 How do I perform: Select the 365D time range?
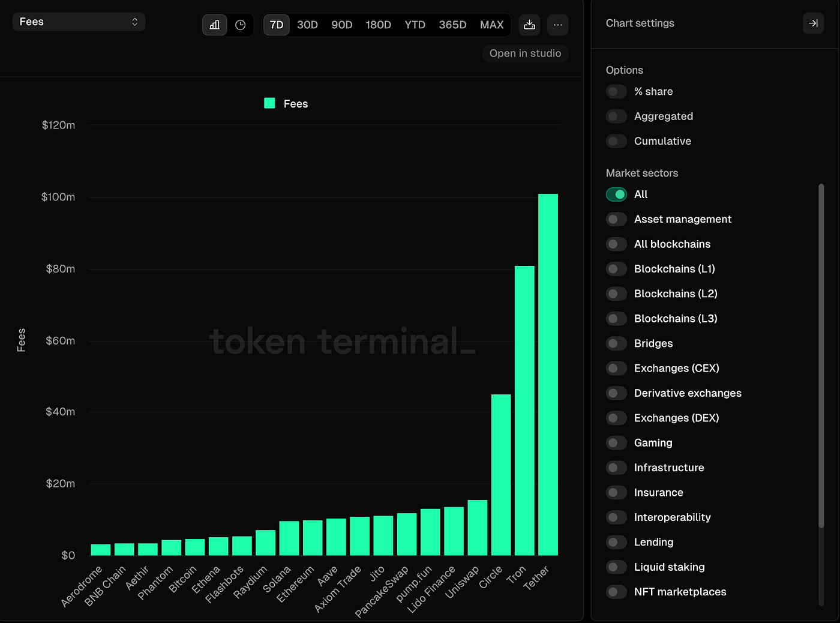pos(452,25)
